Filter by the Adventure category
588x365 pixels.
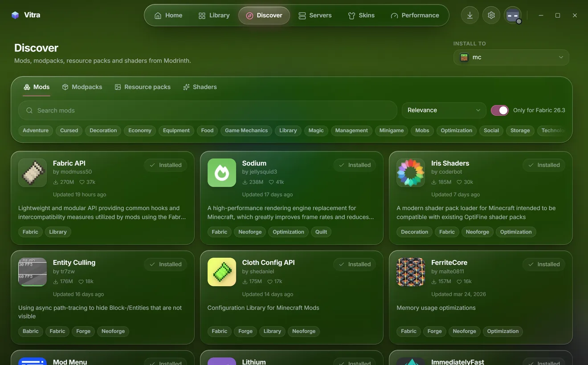[36, 130]
